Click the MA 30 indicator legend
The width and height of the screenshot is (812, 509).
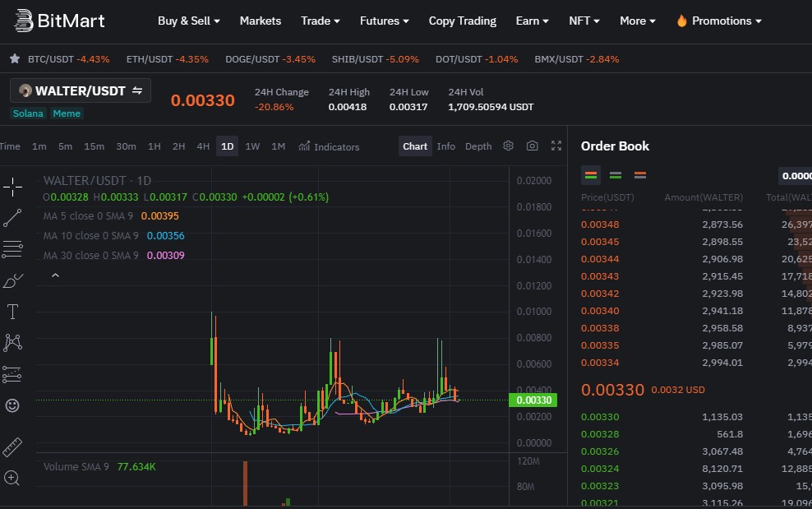click(x=113, y=256)
